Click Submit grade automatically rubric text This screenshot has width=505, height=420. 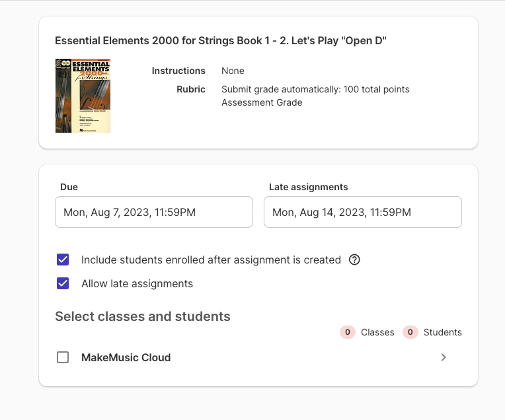(x=315, y=89)
